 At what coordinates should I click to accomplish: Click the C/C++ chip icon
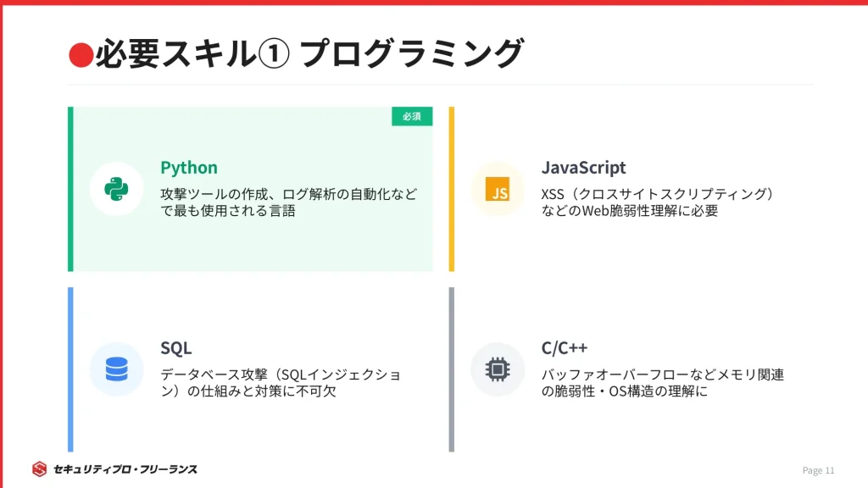tap(498, 369)
